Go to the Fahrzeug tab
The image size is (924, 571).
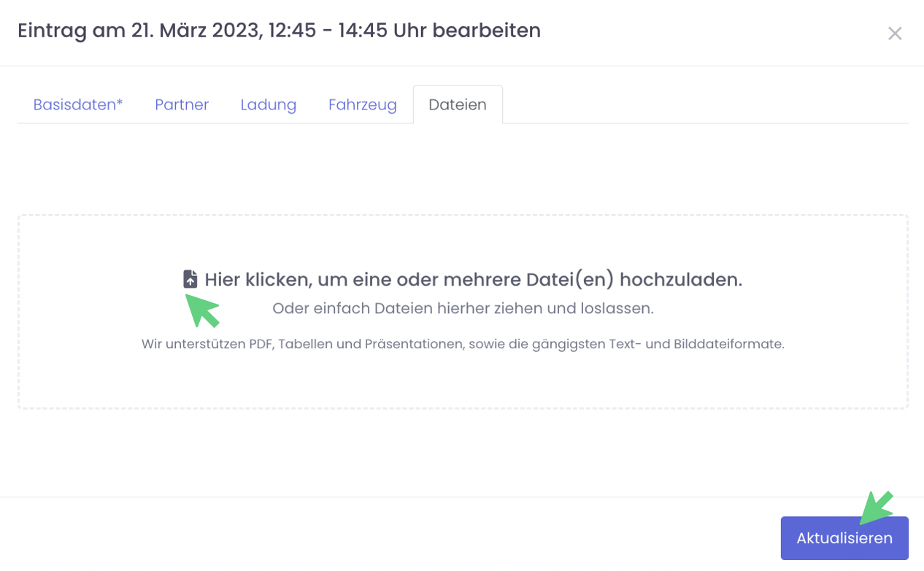pyautogui.click(x=362, y=104)
